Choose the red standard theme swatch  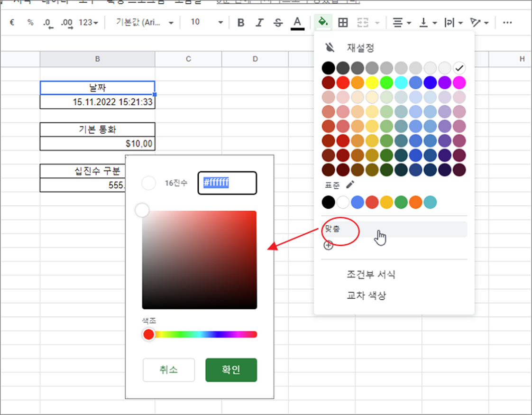pos(372,202)
